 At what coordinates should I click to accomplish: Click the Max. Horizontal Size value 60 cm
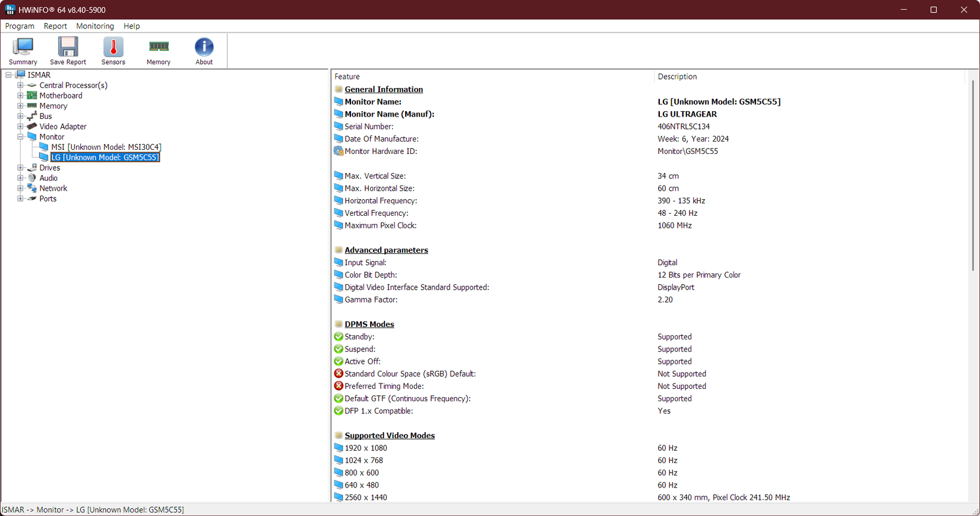(668, 188)
